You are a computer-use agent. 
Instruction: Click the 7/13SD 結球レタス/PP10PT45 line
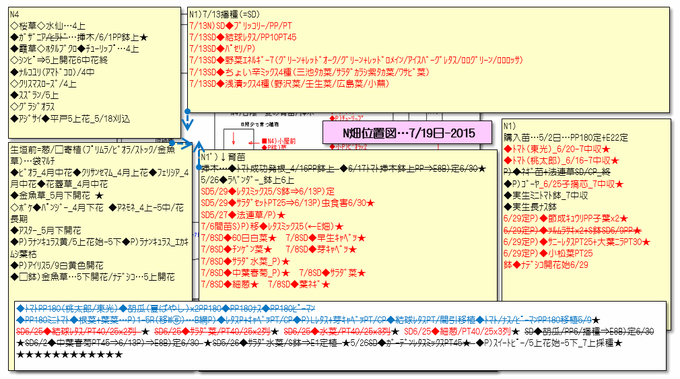(243, 37)
